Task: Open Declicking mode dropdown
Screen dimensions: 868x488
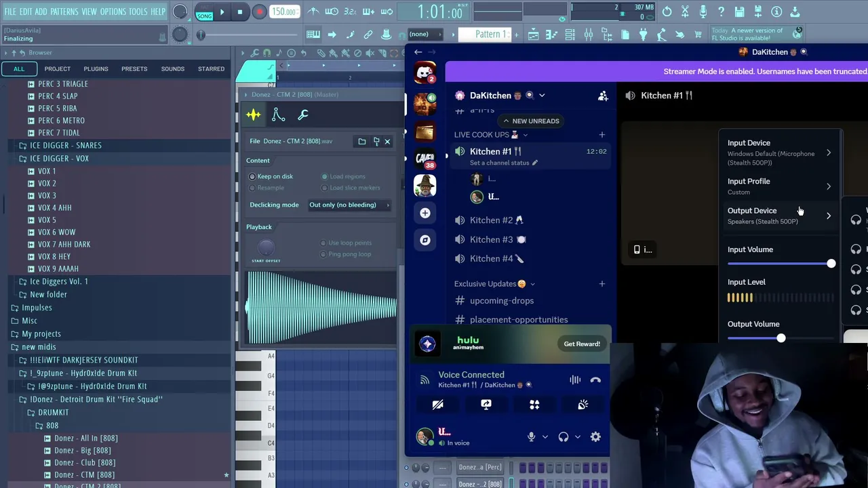Action: [350, 205]
